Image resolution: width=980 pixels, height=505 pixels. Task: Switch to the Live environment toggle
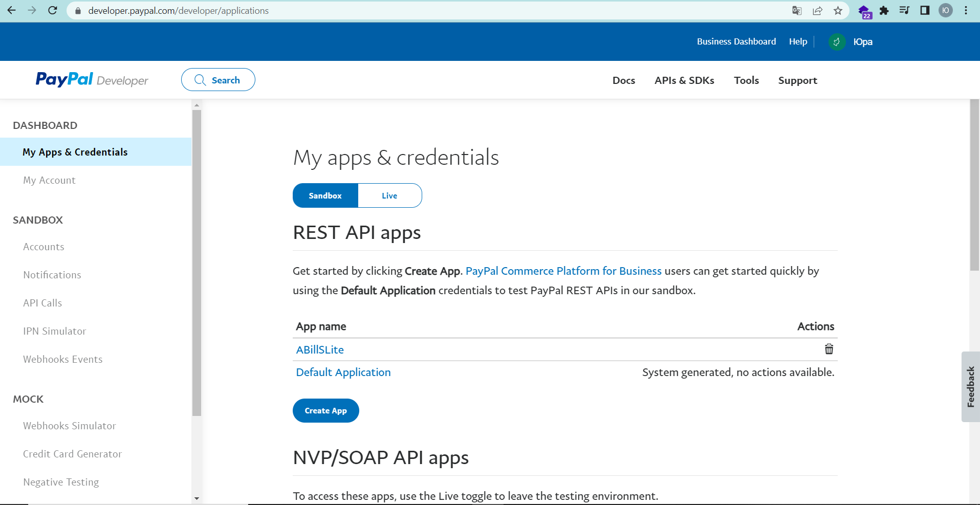[x=390, y=195]
